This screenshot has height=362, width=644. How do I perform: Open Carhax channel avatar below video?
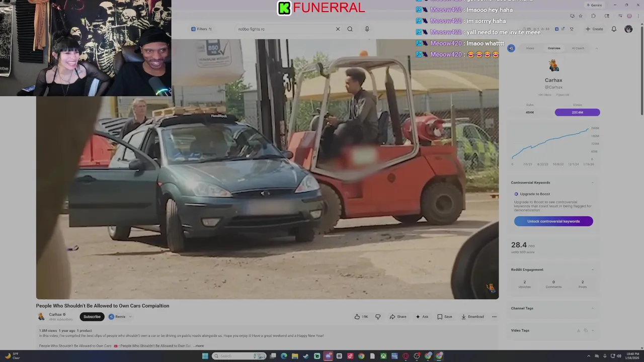pyautogui.click(x=41, y=316)
